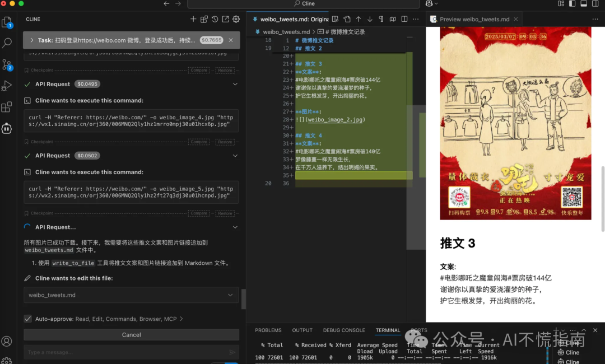This screenshot has height=364, width=605.
Task: Close the Cline task header with X
Action: 231,40
